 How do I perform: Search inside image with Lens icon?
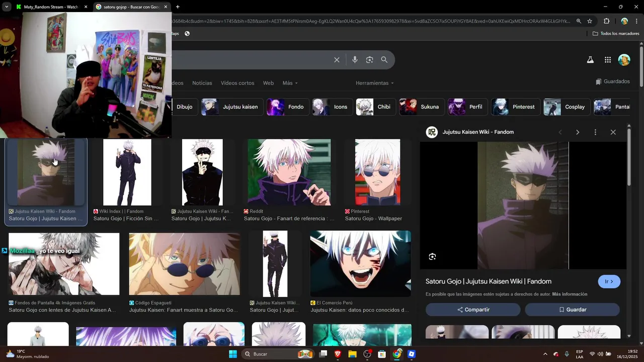pyautogui.click(x=432, y=257)
